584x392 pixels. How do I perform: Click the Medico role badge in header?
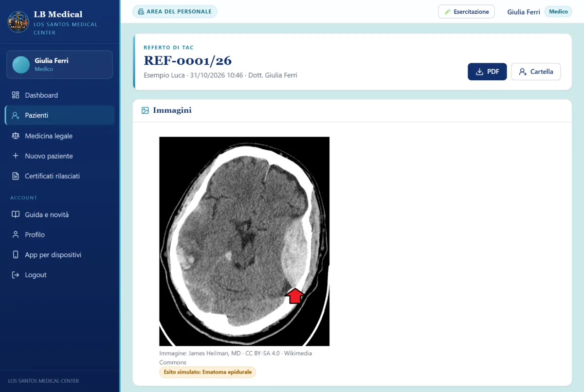click(558, 12)
